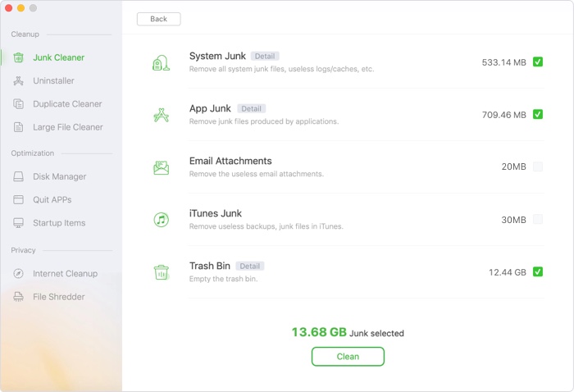
Task: Click the Startup Items monitor icon
Action: tap(18, 223)
